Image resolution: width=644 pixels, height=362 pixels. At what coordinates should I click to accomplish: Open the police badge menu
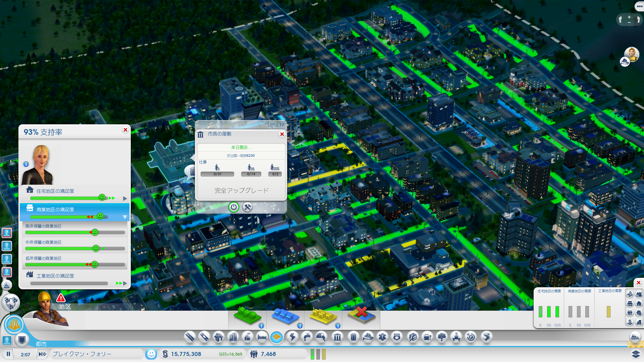coord(397,337)
